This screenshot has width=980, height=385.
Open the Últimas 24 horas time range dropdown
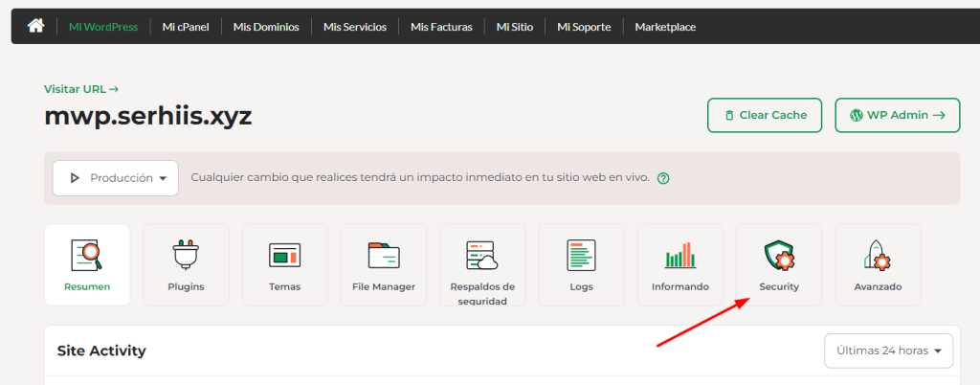pyautogui.click(x=888, y=351)
